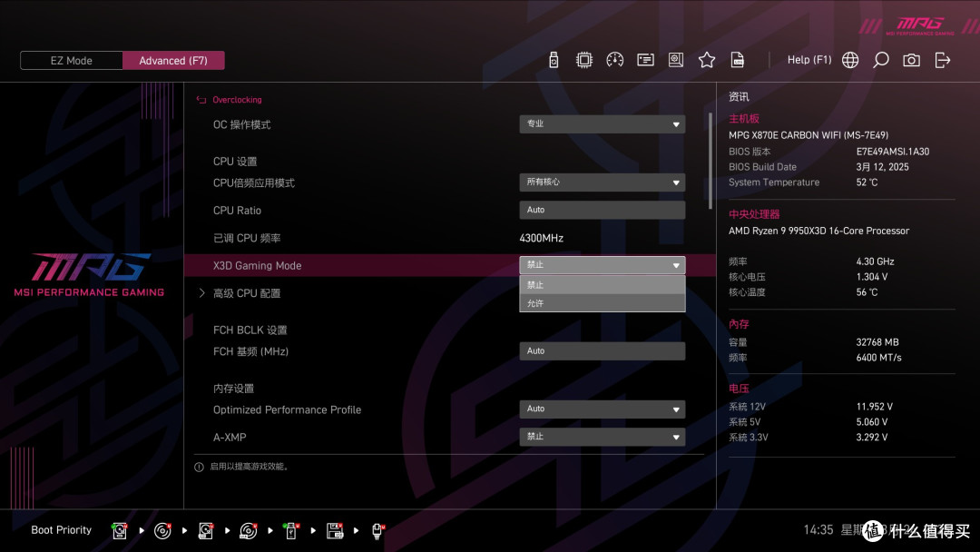Select network boot cable icon
980x552 pixels.
tap(377, 530)
